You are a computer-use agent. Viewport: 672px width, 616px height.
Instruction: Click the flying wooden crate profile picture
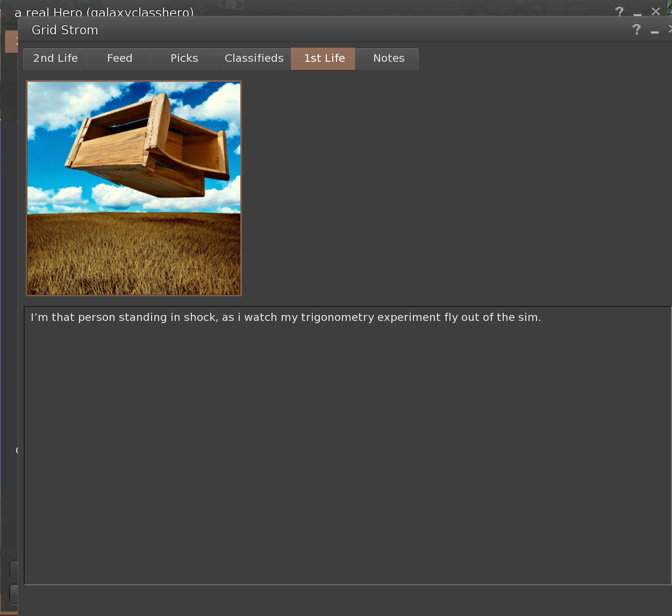point(134,188)
